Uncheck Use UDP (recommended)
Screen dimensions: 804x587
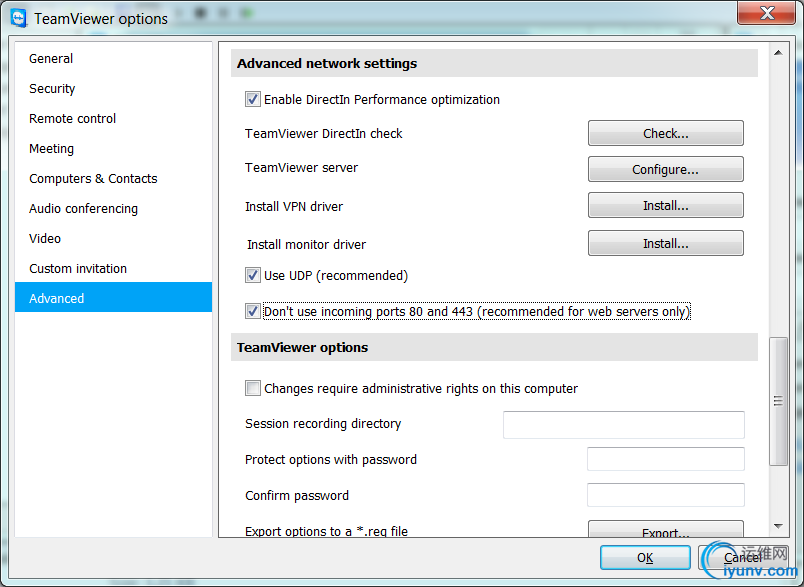point(252,275)
